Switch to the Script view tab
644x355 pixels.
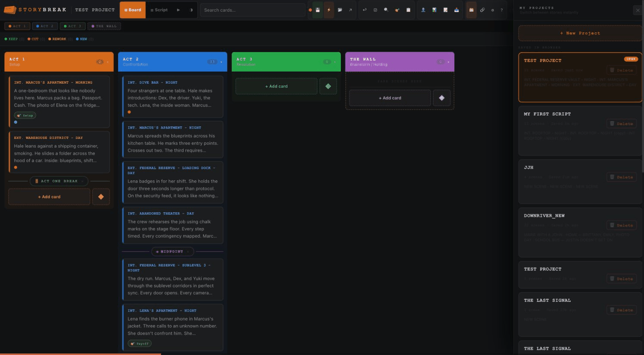159,9
